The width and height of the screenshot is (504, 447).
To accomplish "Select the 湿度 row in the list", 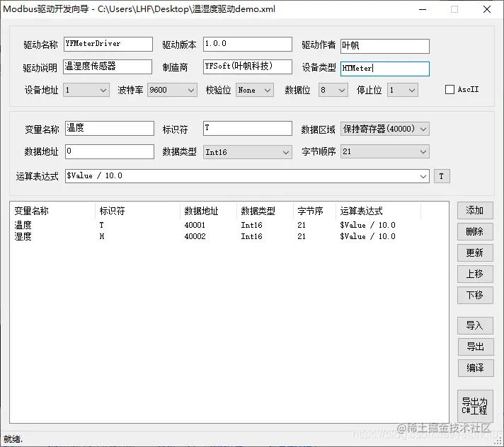I will tap(215, 237).
